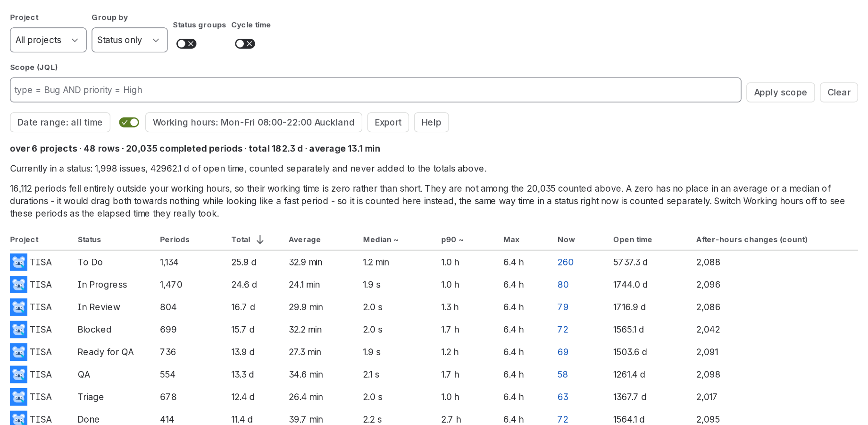
Task: Click the TISA avatar in Blocked row
Action: [19, 330]
